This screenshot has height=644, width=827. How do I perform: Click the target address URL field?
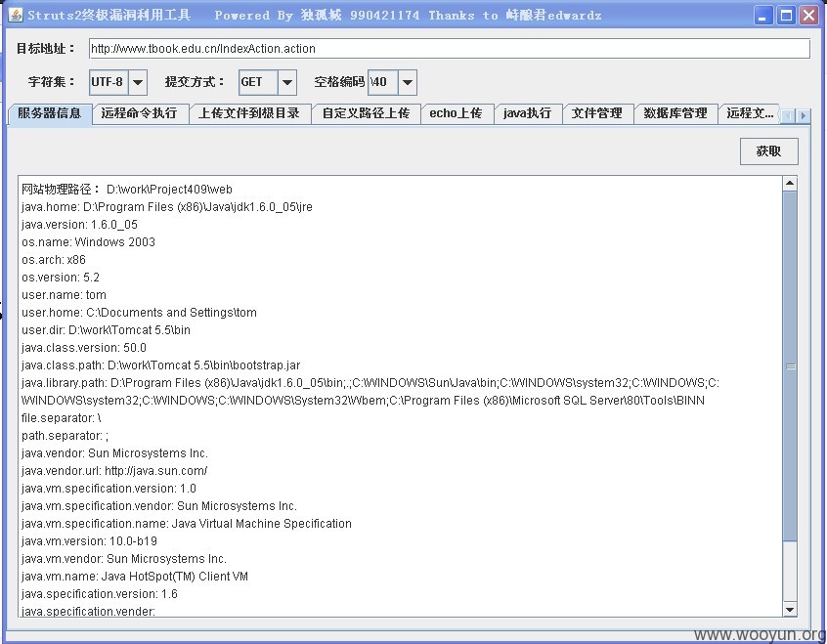(x=450, y=49)
